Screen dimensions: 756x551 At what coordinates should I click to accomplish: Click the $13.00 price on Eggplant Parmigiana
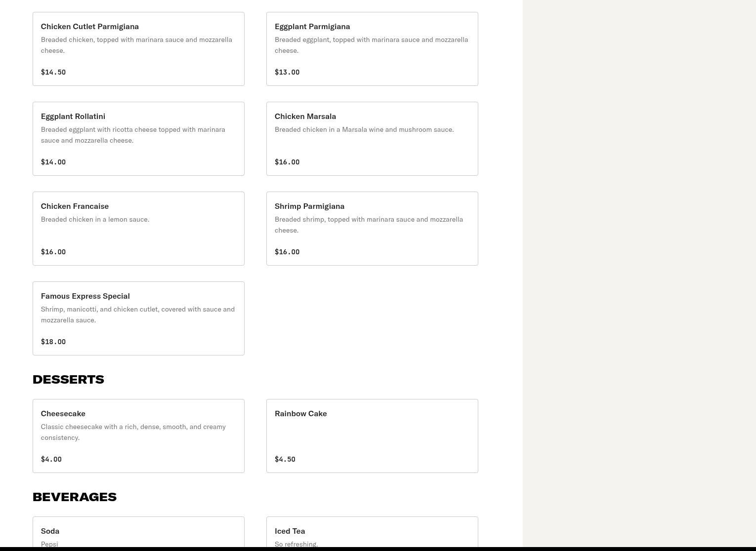click(287, 72)
